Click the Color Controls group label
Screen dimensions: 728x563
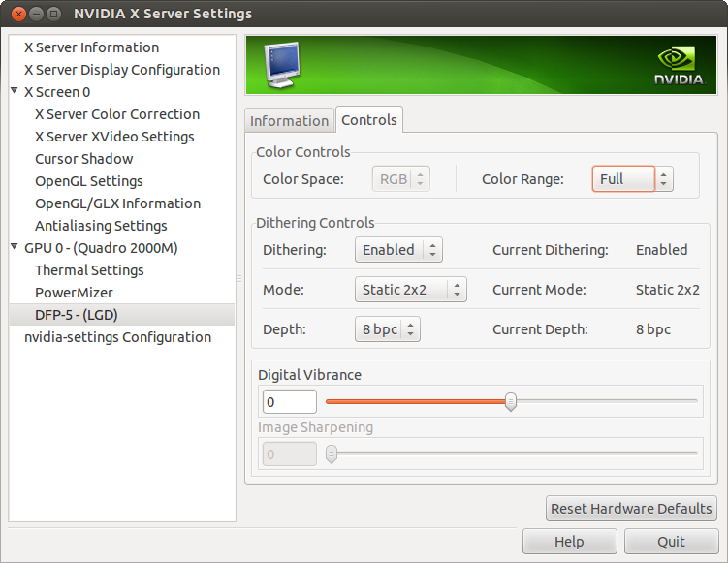[x=303, y=152]
